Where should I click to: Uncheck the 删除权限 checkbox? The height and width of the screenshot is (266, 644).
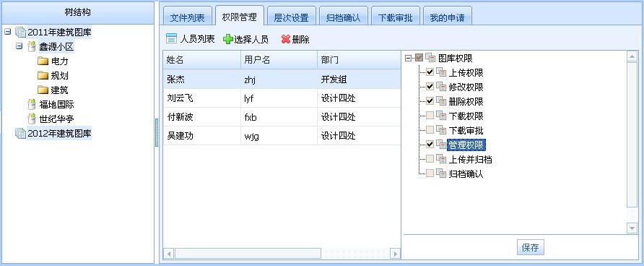(x=430, y=101)
